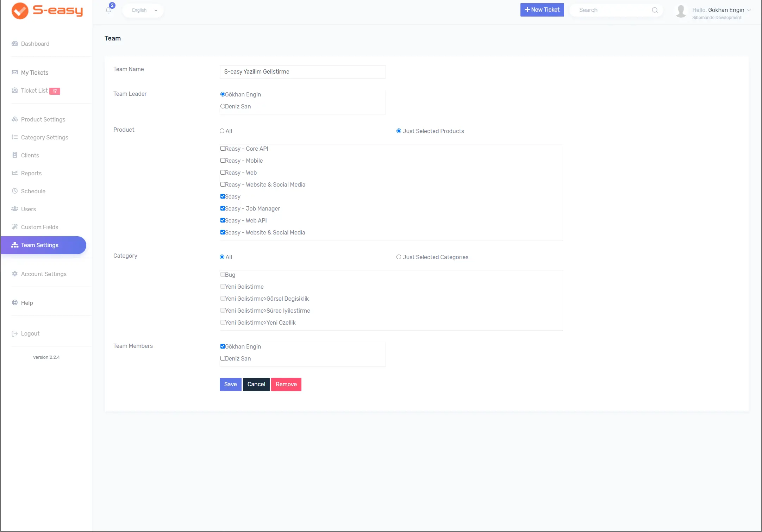Choose Just Selected Products option
This screenshot has height=532, width=762.
click(399, 131)
